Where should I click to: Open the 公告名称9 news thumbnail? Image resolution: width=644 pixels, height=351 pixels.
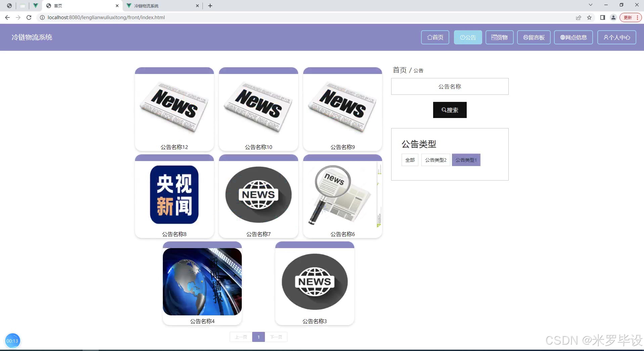[x=342, y=108]
